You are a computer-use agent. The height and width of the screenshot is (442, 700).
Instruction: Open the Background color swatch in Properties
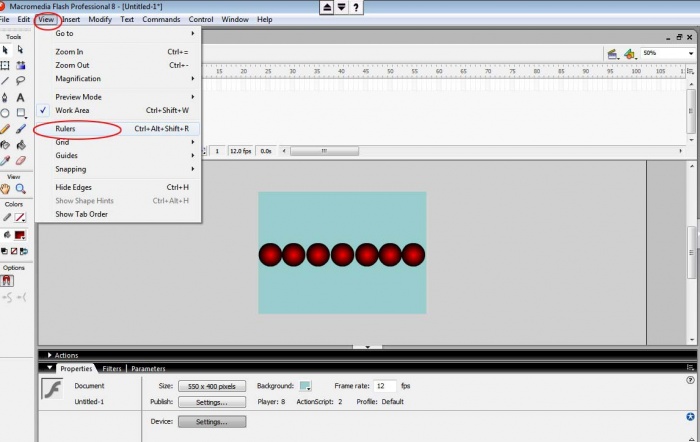(305, 386)
